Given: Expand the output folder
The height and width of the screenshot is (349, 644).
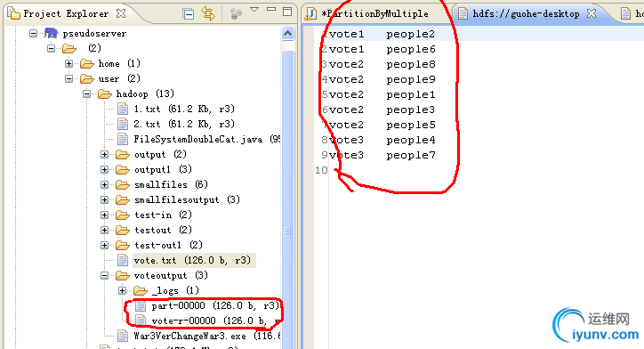Looking at the screenshot, I should (105, 155).
